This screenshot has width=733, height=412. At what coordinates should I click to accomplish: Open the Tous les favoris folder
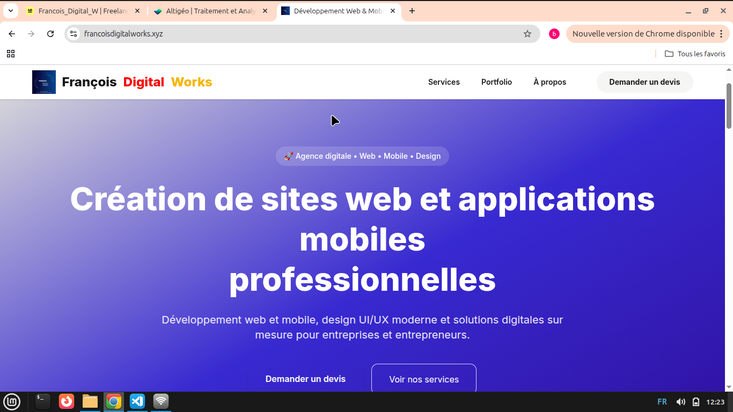click(x=695, y=54)
